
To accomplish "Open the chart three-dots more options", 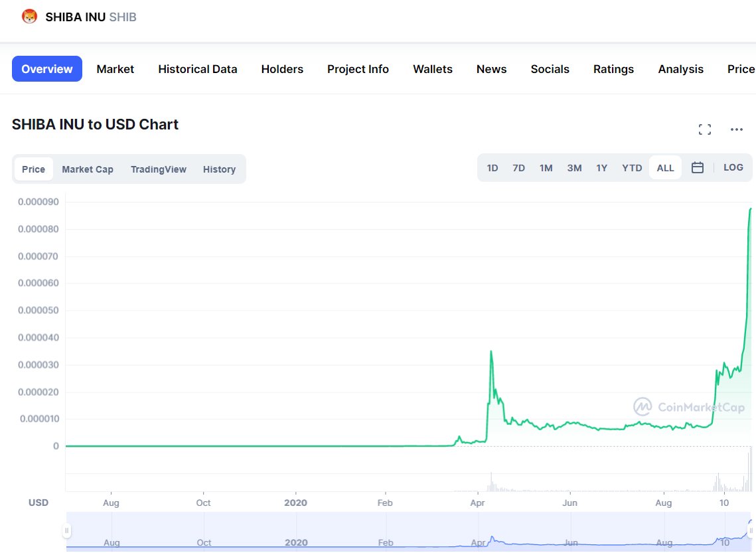I will tap(736, 129).
